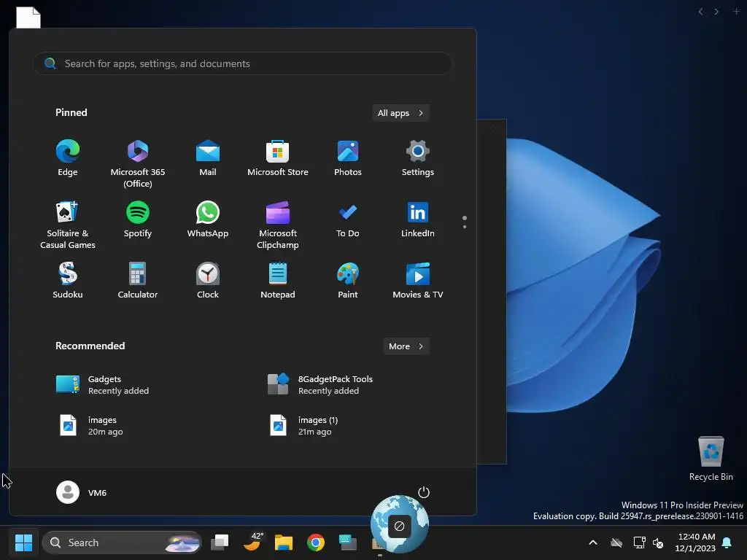Click the OneDrive tray icon
This screenshot has height=560, width=747.
(616, 542)
